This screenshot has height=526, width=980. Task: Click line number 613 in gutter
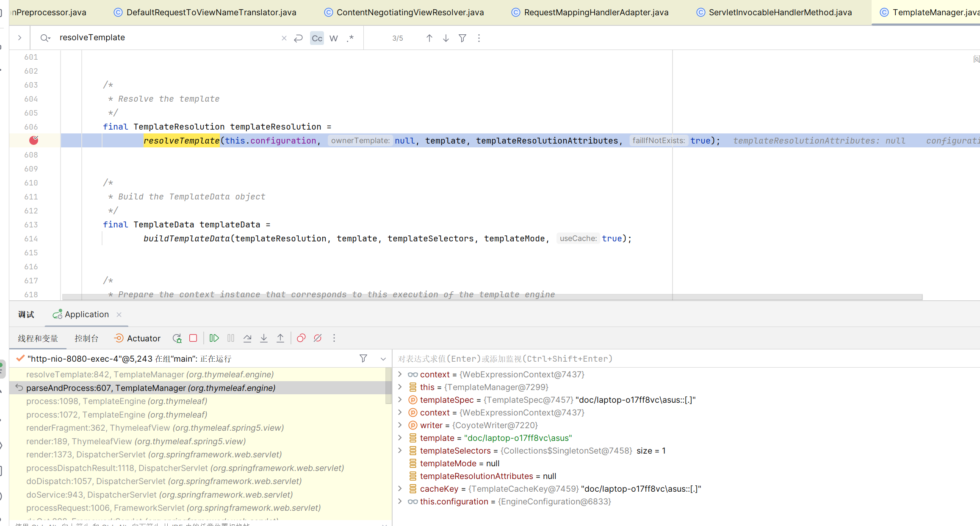[31, 224]
